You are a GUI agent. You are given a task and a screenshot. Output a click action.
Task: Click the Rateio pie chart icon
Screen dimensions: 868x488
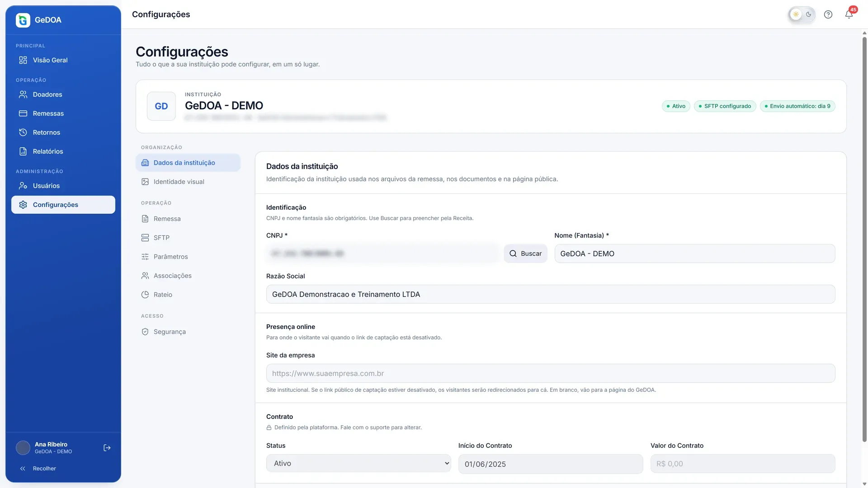pyautogui.click(x=145, y=295)
